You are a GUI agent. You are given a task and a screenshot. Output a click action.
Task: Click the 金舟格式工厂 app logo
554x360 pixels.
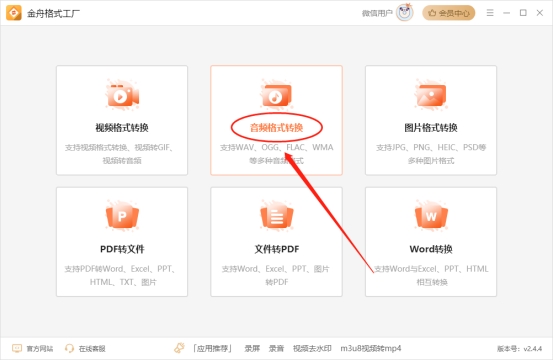click(14, 13)
